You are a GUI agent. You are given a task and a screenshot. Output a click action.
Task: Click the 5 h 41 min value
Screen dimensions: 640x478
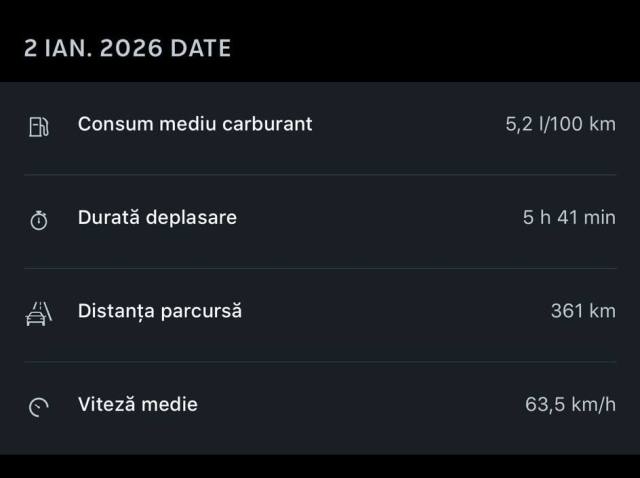pyautogui.click(x=569, y=217)
